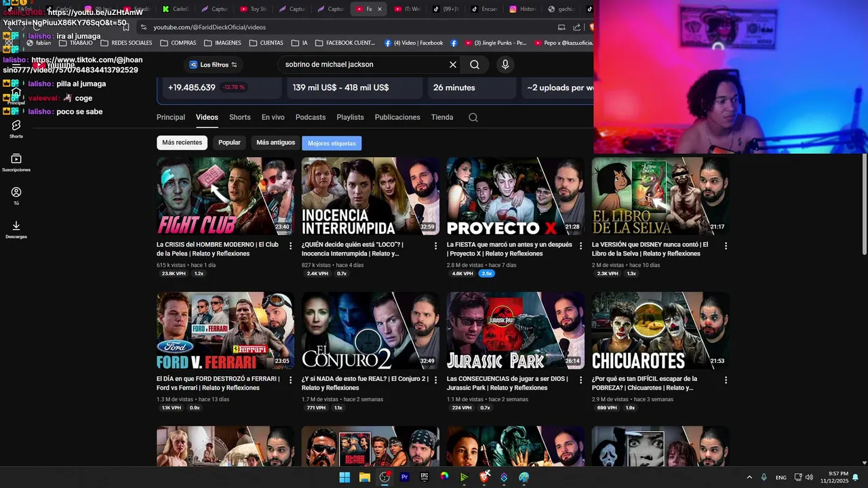This screenshot has height=488, width=868.
Task: Open the options menu for the Proyecto X video
Action: point(580,246)
